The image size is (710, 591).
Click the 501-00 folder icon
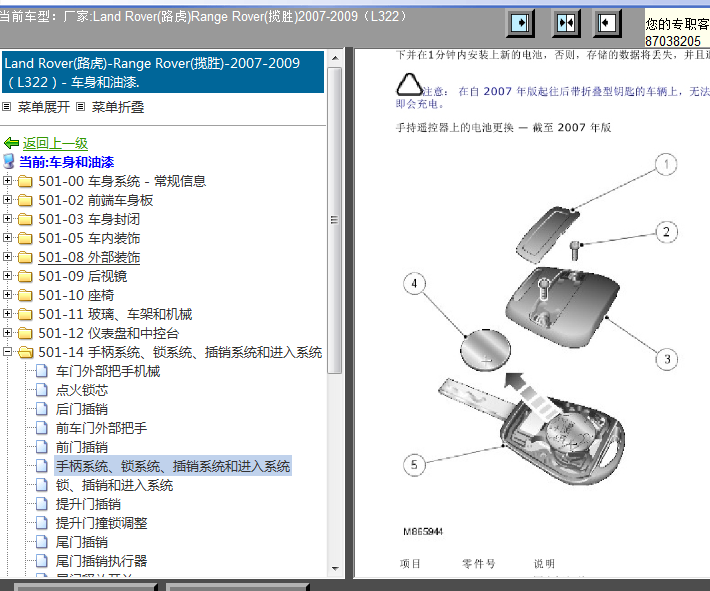[25, 181]
